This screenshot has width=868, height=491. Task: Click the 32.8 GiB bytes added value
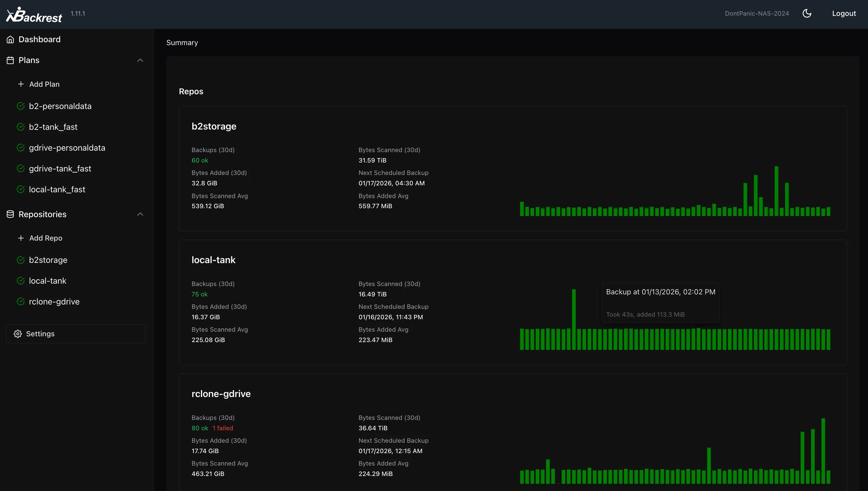pos(204,183)
